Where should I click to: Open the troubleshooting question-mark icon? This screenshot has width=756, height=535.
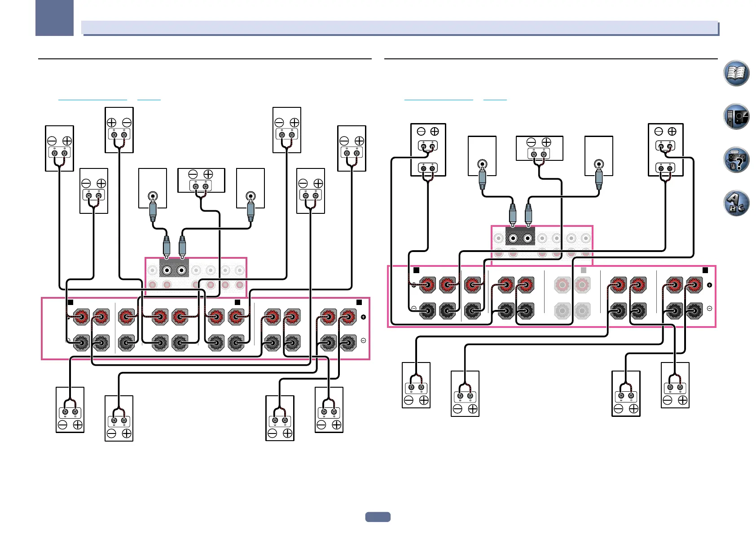(736, 160)
